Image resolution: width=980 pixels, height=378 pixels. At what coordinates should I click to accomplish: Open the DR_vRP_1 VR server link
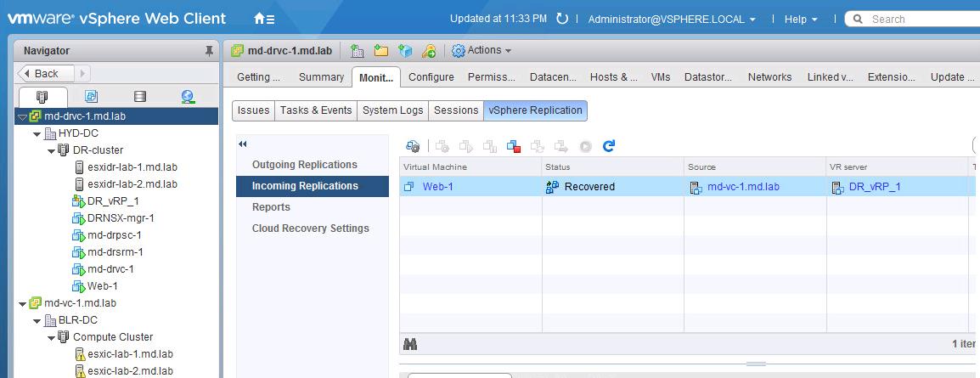(x=875, y=186)
